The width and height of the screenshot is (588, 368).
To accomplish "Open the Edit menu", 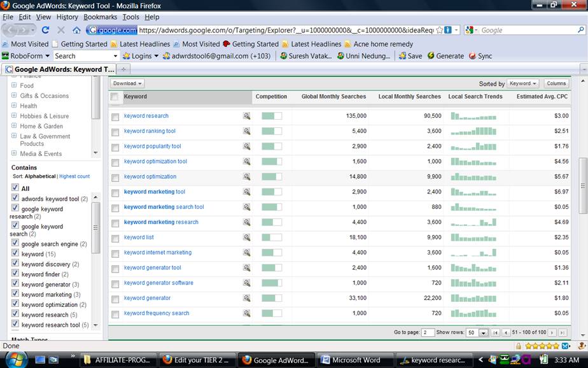I will [25, 17].
